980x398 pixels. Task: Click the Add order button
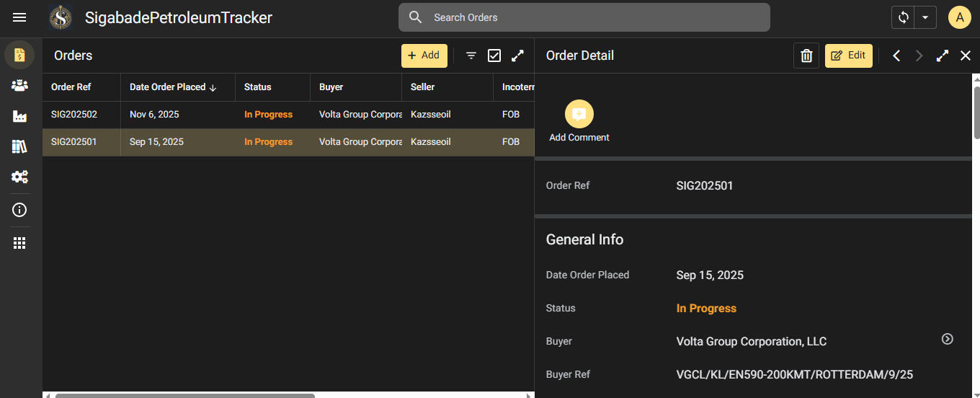[x=424, y=56]
